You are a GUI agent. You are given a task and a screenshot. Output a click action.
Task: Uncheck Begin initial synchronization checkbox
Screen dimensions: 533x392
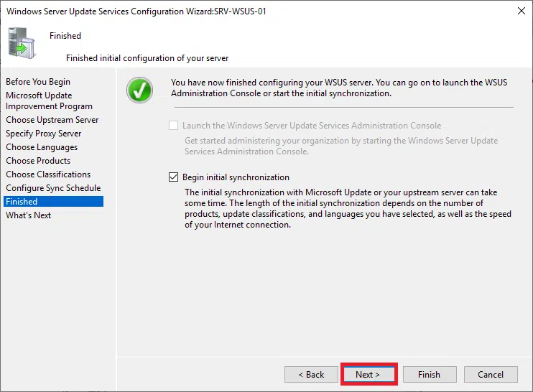coord(173,177)
